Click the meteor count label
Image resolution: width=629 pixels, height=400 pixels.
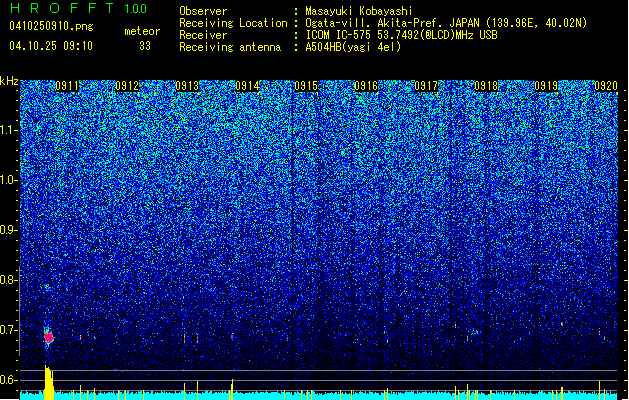(x=142, y=31)
